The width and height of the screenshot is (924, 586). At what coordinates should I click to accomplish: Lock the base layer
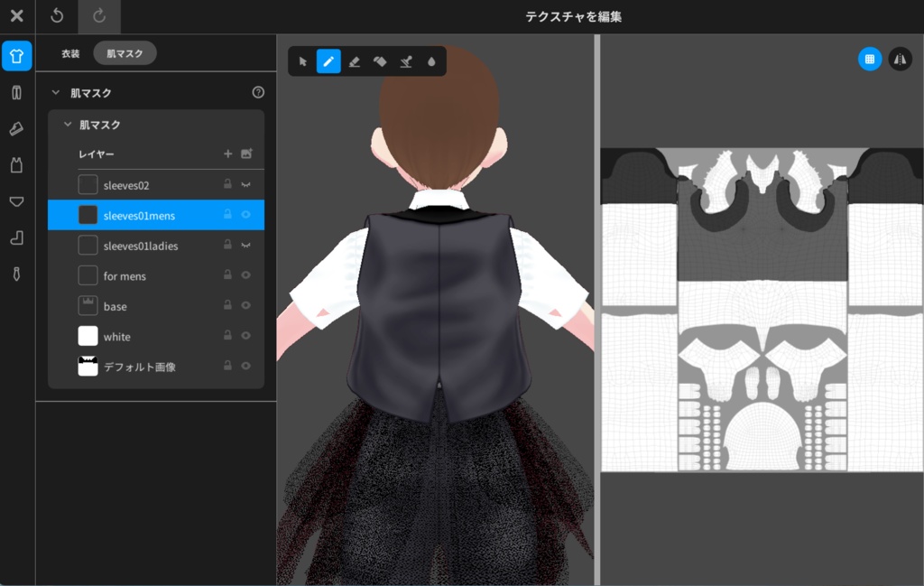(227, 305)
